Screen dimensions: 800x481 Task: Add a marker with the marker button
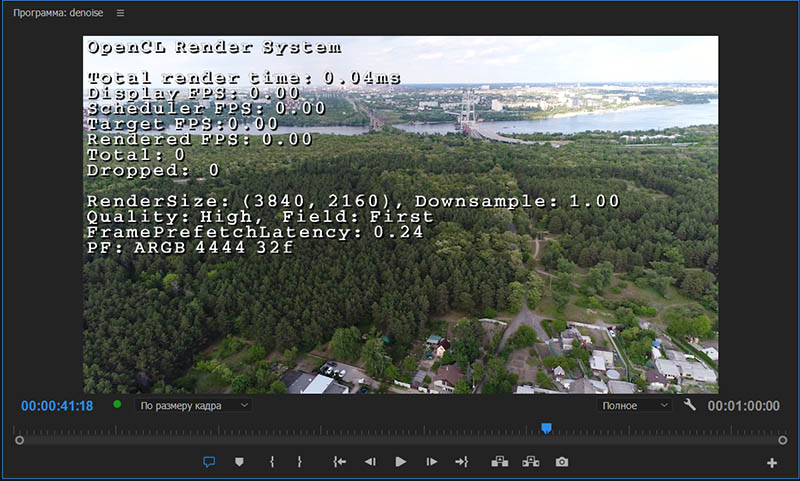(x=239, y=462)
